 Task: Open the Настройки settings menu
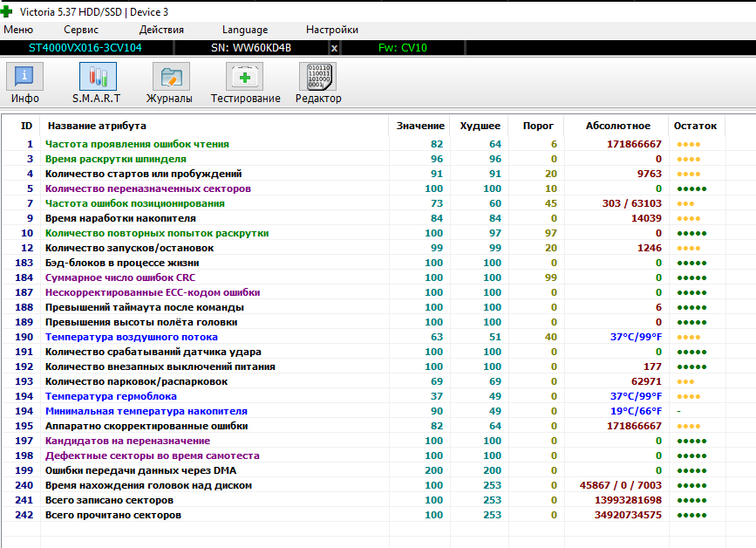click(331, 30)
